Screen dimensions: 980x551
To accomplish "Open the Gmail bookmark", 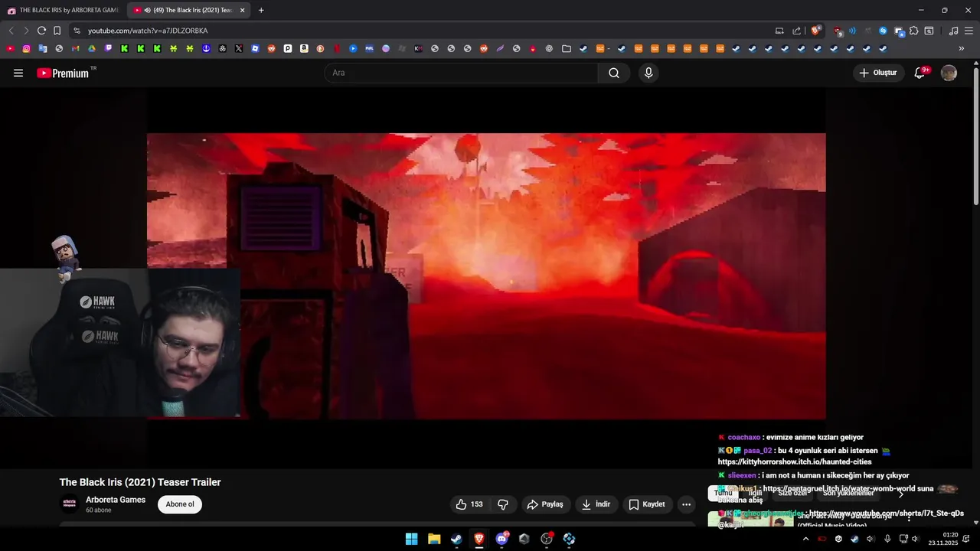I will click(x=75, y=48).
